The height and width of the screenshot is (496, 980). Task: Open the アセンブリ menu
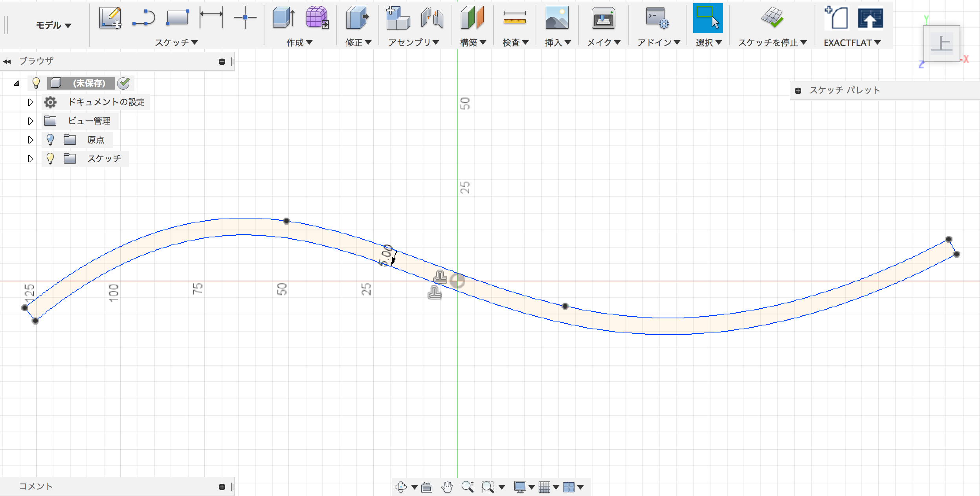click(x=413, y=42)
